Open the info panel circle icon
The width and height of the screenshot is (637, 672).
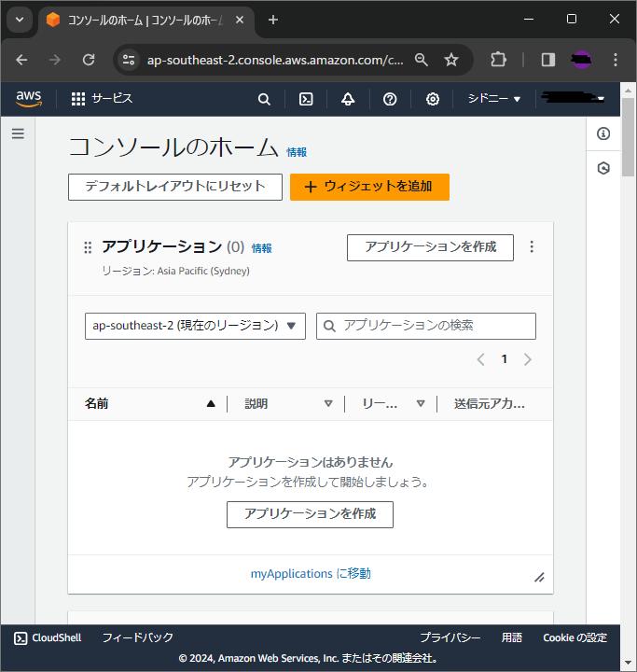click(x=603, y=133)
